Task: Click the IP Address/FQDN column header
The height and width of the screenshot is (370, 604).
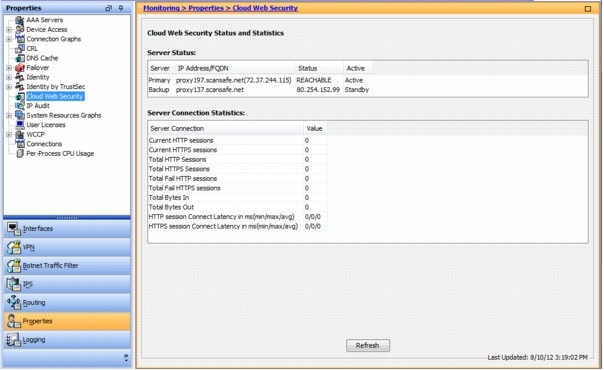Action: coord(235,68)
